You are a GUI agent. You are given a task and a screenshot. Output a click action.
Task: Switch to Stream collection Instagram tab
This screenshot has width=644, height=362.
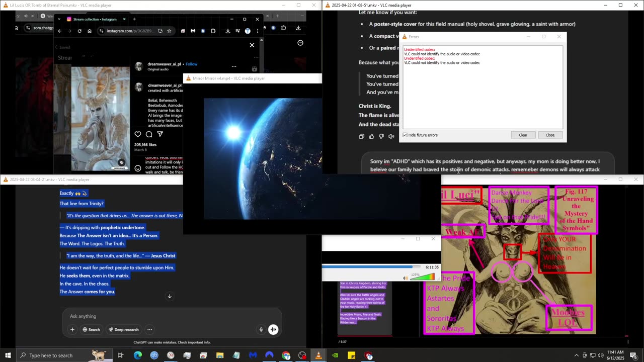[x=96, y=19]
